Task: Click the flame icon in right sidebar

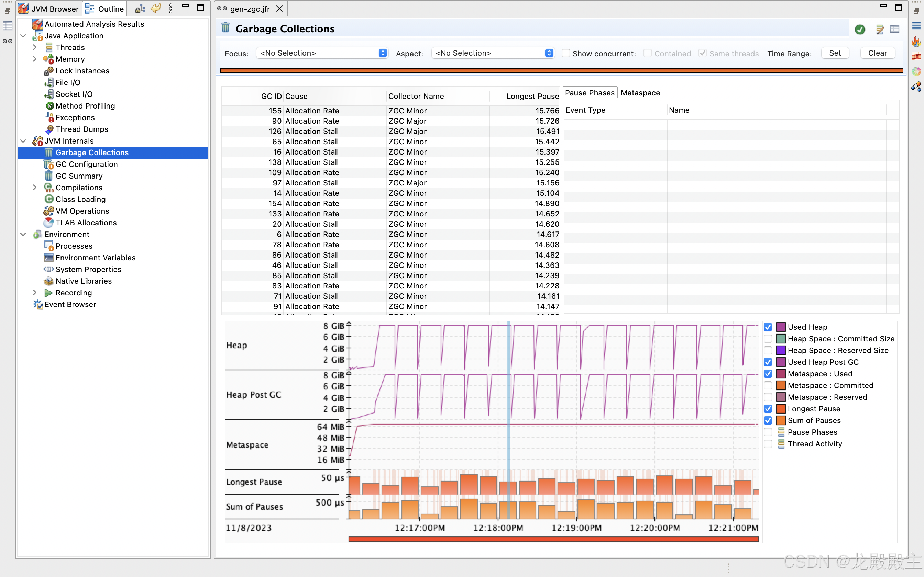Action: pos(916,41)
